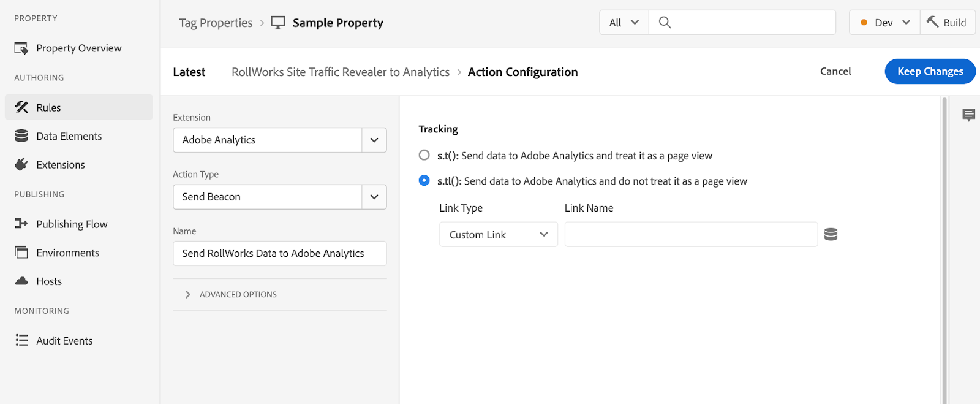The image size is (980, 404).
Task: Click the Sample Property breadcrumb
Action: coord(337,23)
